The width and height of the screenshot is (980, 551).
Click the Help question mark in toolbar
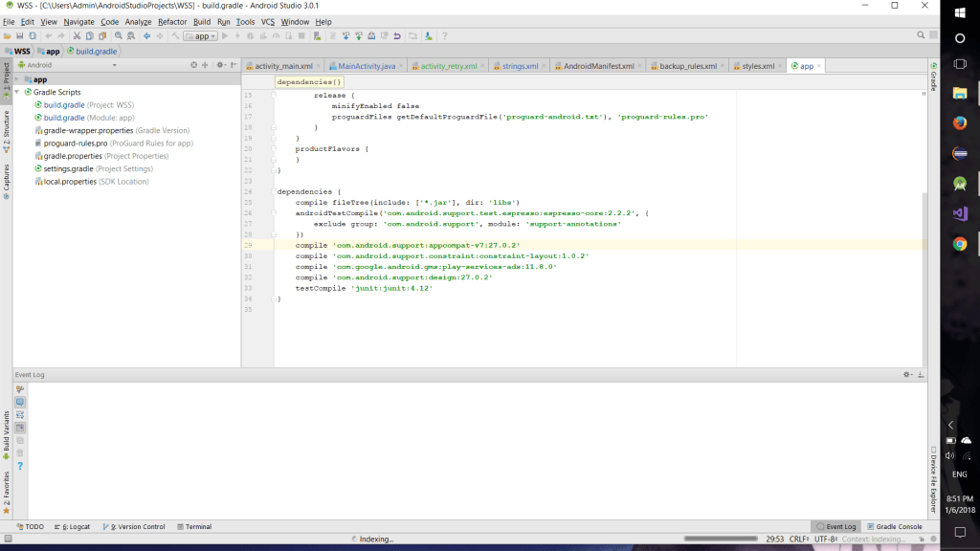click(x=445, y=35)
